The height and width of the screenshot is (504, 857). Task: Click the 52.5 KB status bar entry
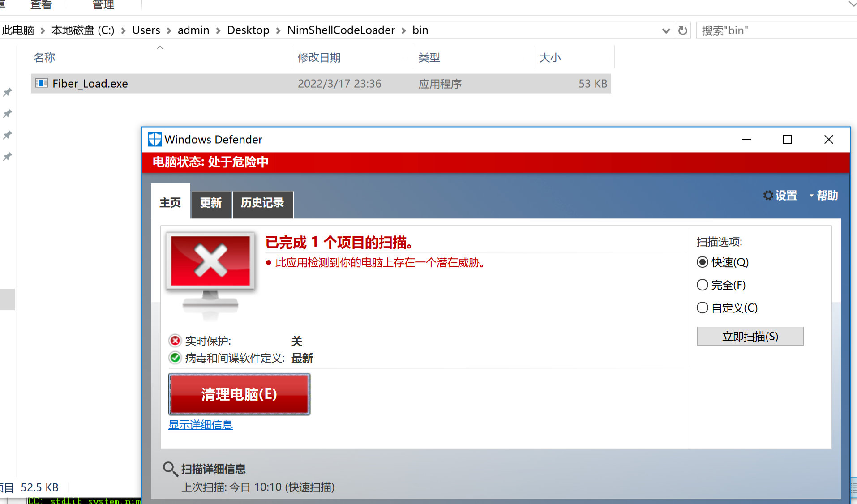39,487
